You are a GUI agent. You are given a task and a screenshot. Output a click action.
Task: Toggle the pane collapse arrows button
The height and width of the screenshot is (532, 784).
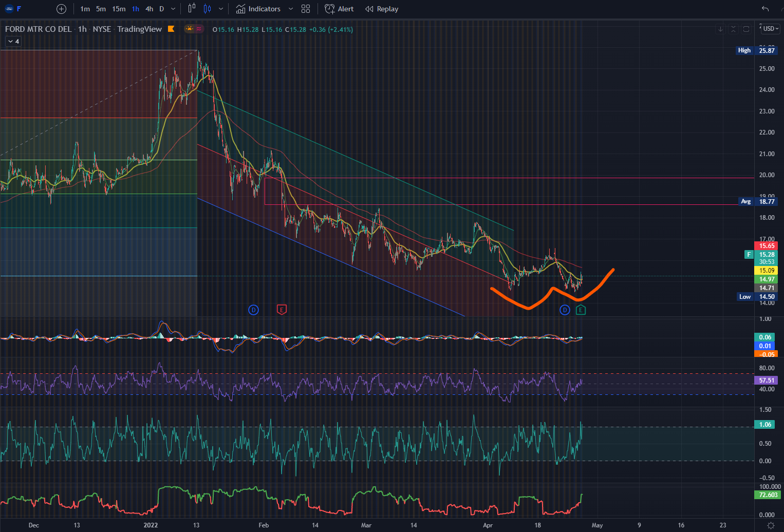pos(733,29)
